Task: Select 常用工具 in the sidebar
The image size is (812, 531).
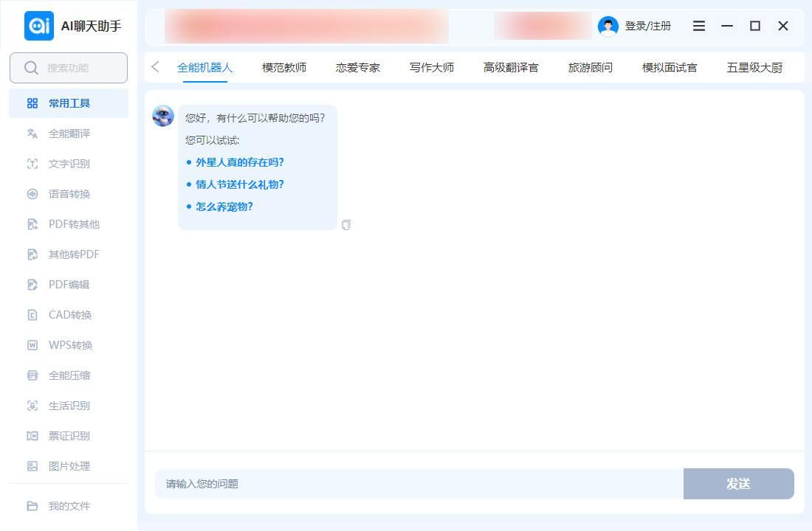Action: tap(69, 103)
